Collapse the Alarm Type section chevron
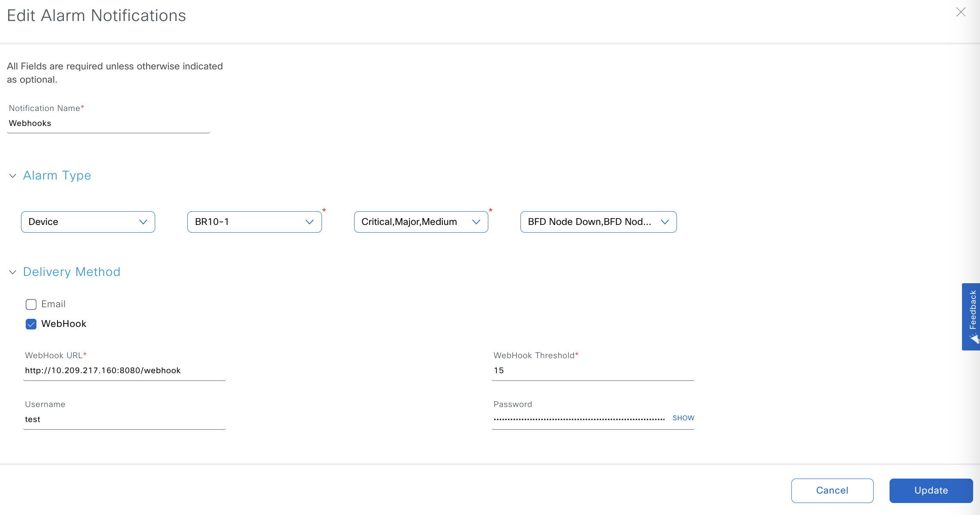This screenshot has width=980, height=515. tap(13, 176)
